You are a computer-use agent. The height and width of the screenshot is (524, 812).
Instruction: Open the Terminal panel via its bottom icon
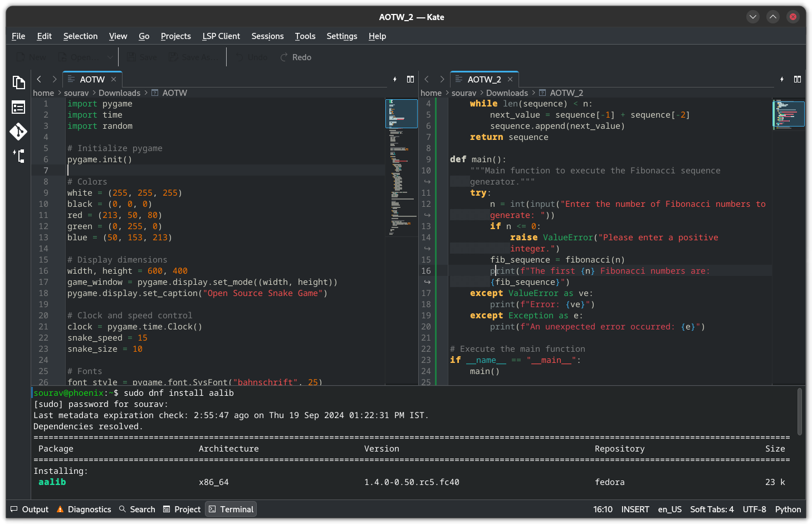pos(231,509)
